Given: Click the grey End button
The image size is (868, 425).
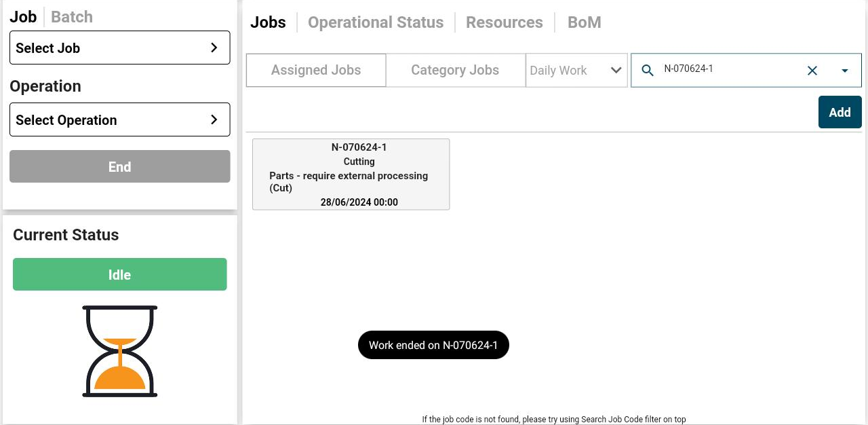Looking at the screenshot, I should pos(120,166).
